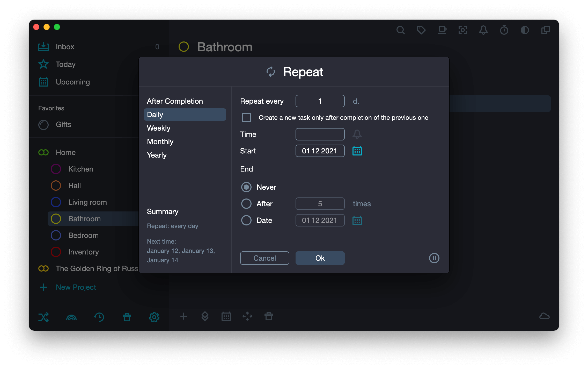Select Weekly repeat mode
Viewport: 588px width, 369px height.
coord(185,128)
